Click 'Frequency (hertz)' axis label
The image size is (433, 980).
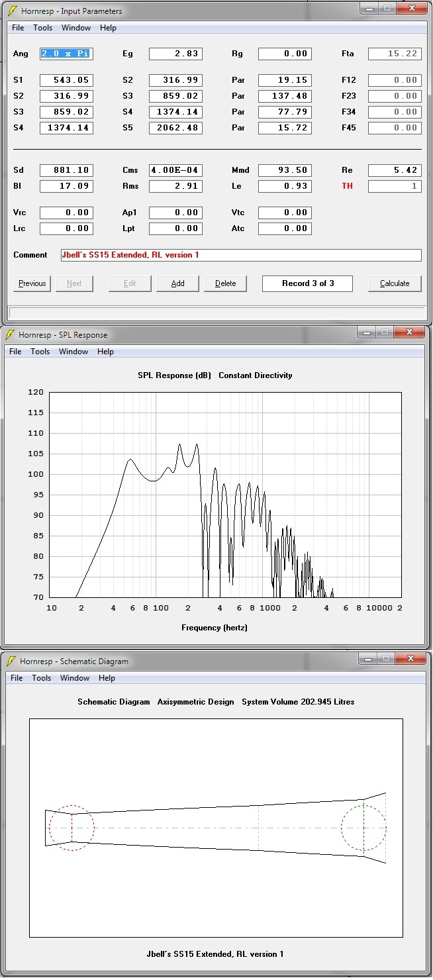(x=215, y=627)
